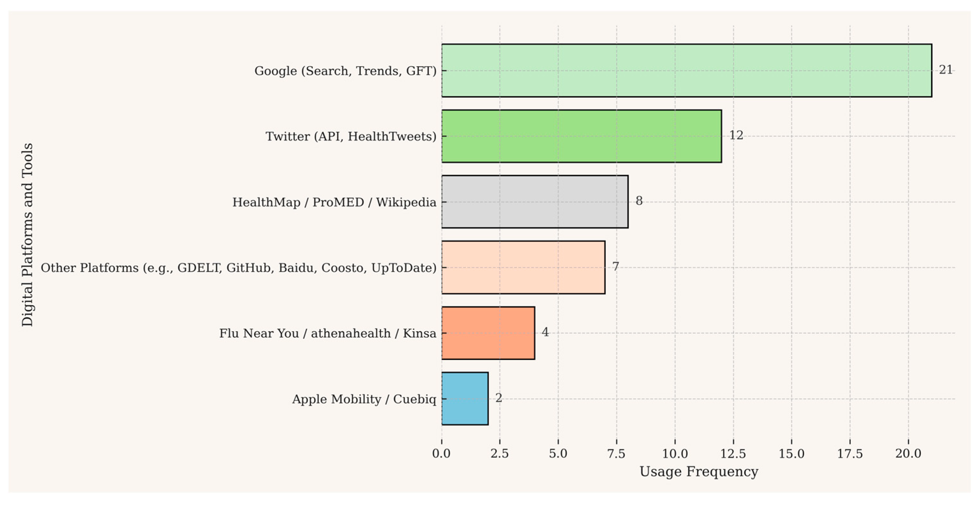Click the 'Twitter (API, HealthTweets)' label
The height and width of the screenshot is (505, 980).
click(351, 136)
